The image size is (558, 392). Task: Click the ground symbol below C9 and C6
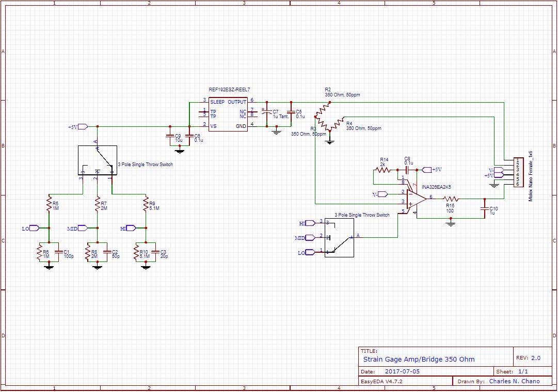(180, 151)
